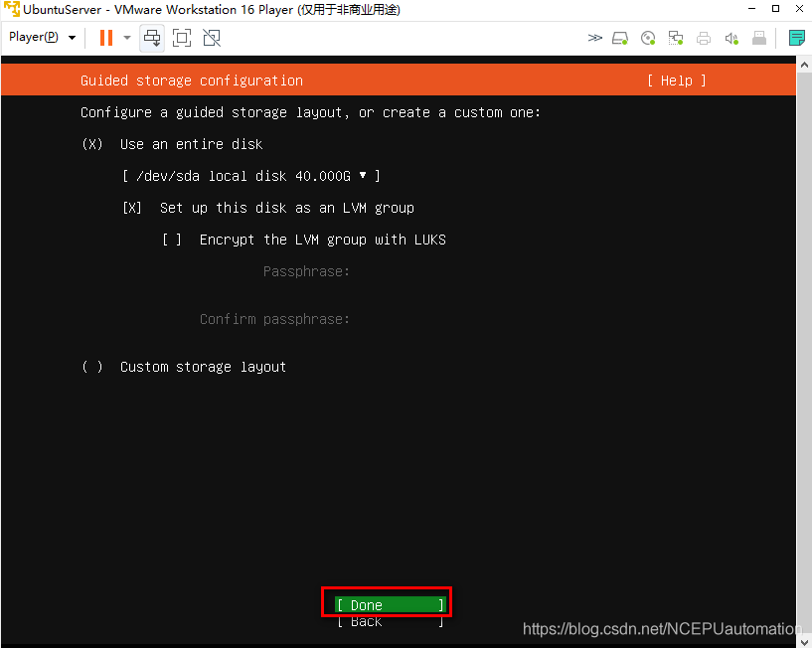
Task: Open the Player(P) menu
Action: click(43, 38)
